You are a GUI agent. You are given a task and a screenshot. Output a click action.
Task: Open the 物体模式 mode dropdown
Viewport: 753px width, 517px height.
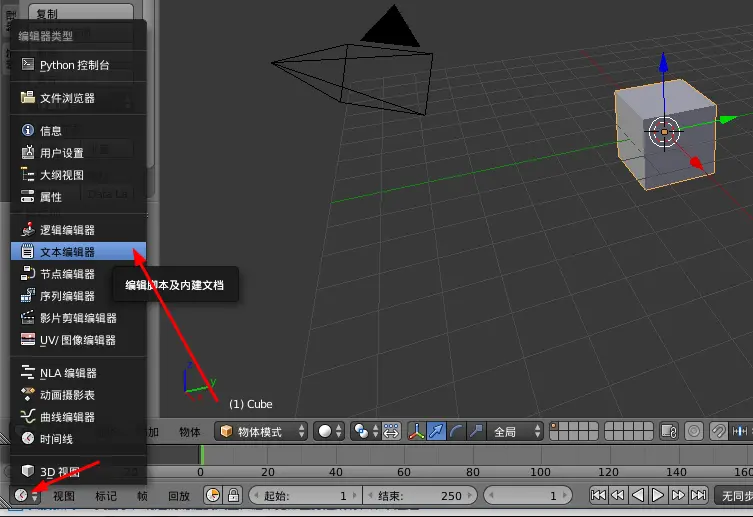coord(261,432)
